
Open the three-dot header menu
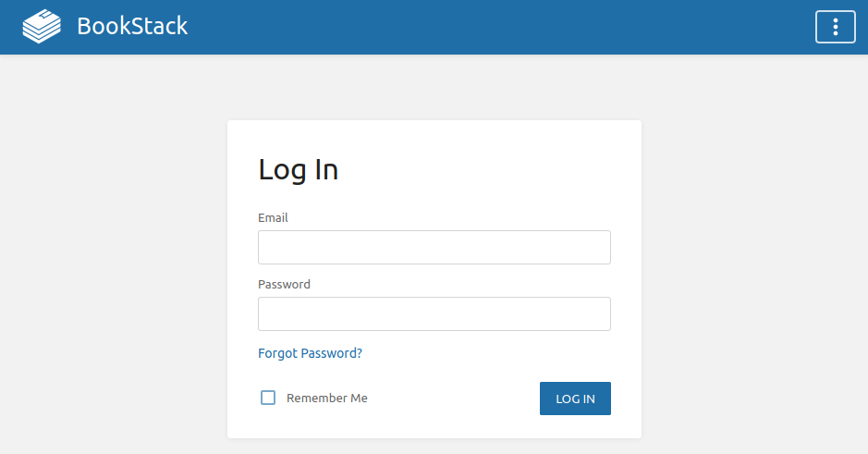[836, 27]
